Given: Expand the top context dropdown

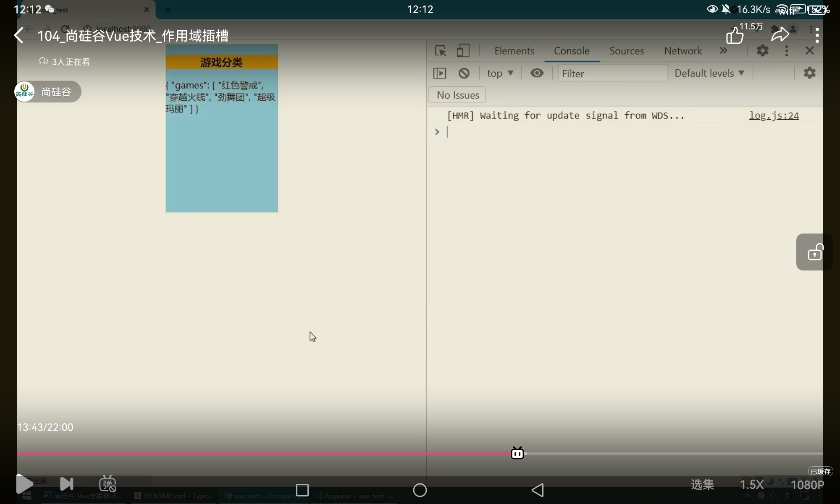Looking at the screenshot, I should point(500,73).
